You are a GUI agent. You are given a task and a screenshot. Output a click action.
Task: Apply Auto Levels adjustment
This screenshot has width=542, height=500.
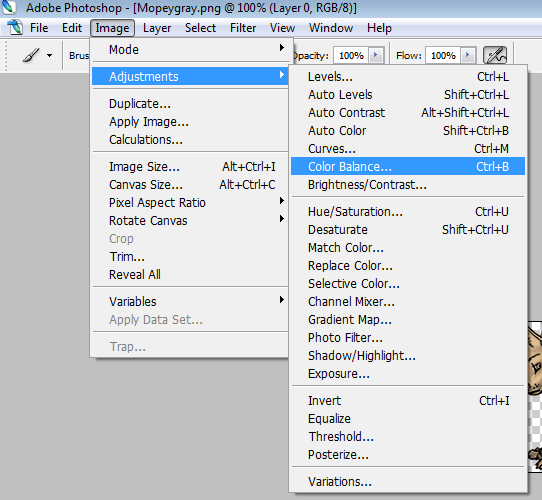click(408, 95)
